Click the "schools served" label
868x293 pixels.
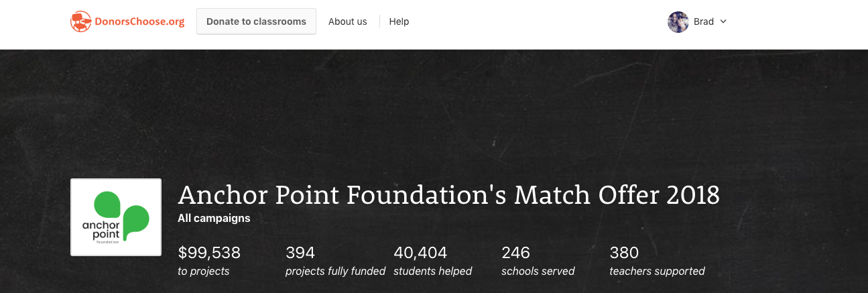point(538,272)
